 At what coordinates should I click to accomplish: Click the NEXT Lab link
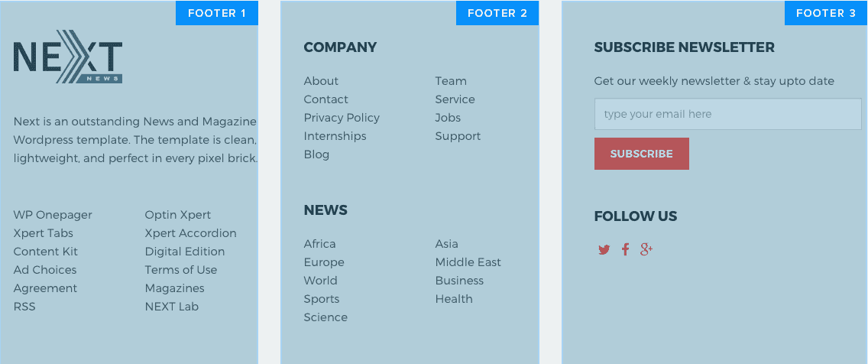point(172,307)
